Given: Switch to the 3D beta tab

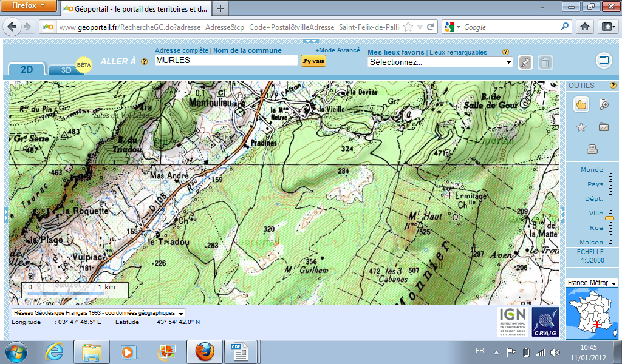Looking at the screenshot, I should point(66,70).
